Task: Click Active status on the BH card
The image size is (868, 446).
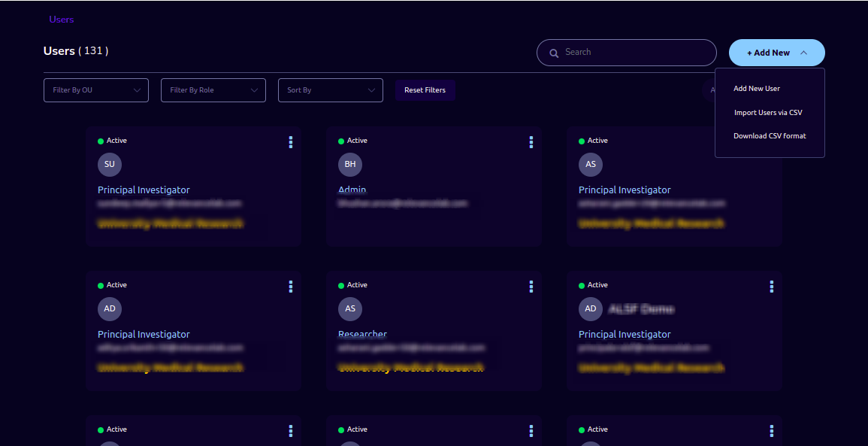Action: [352, 141]
